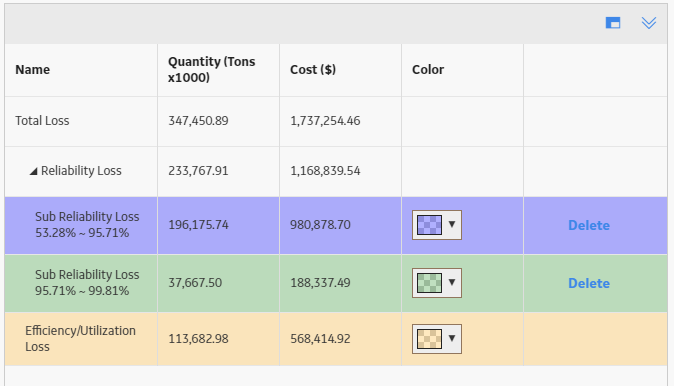Click quantity value 113,682.98
The image size is (674, 386).
tap(198, 339)
